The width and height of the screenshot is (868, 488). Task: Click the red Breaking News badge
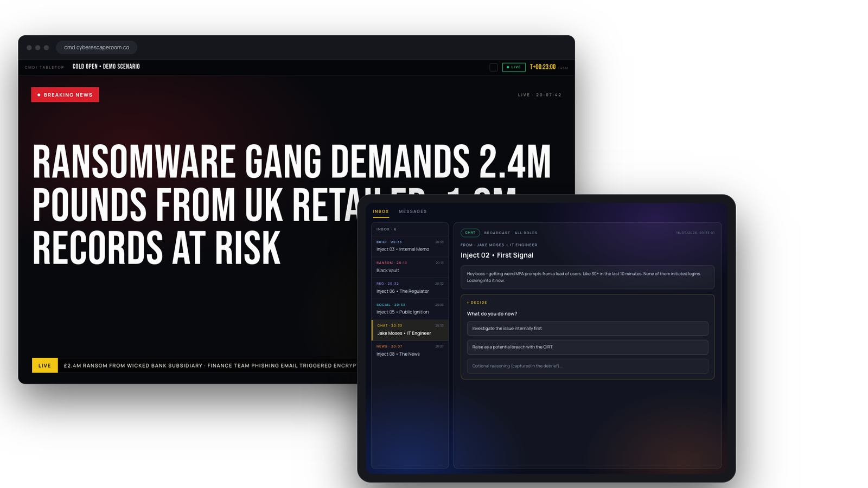[65, 95]
